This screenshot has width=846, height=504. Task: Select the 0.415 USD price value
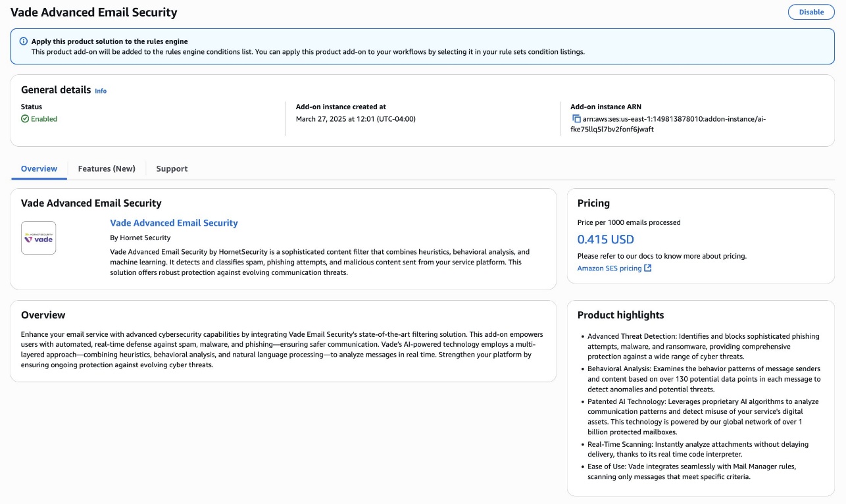(605, 239)
